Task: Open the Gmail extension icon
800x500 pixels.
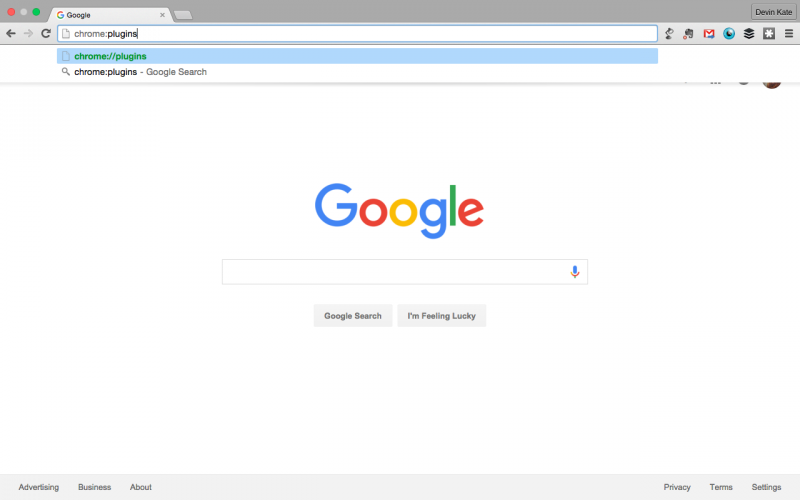Action: click(709, 34)
